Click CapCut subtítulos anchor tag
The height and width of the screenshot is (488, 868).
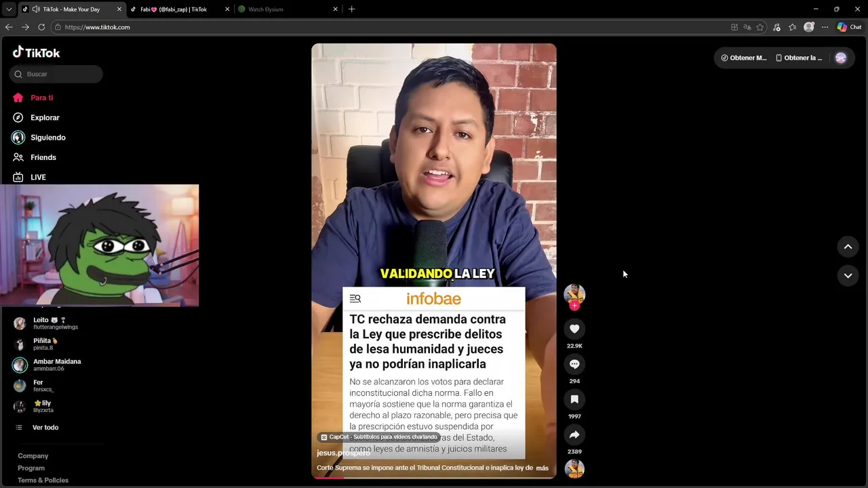[x=380, y=437]
